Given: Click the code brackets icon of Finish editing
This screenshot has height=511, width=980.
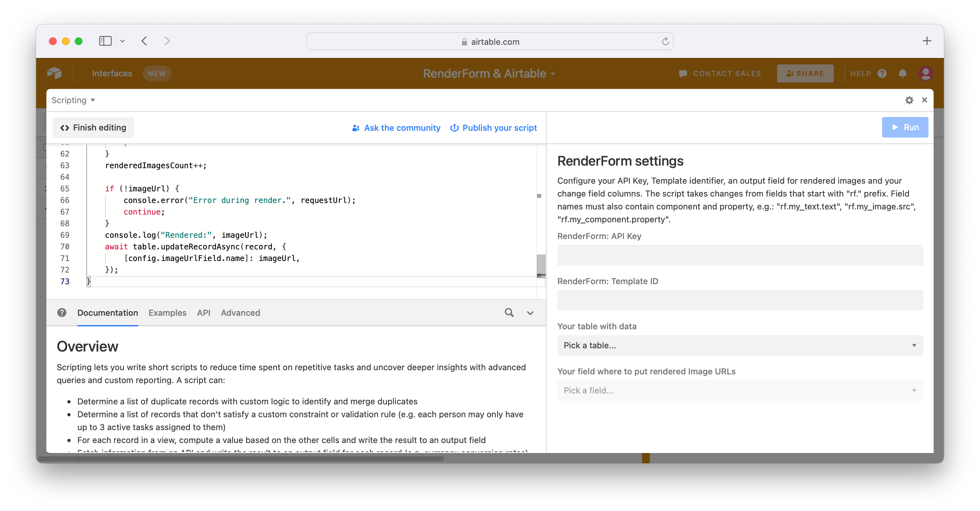Looking at the screenshot, I should (64, 128).
